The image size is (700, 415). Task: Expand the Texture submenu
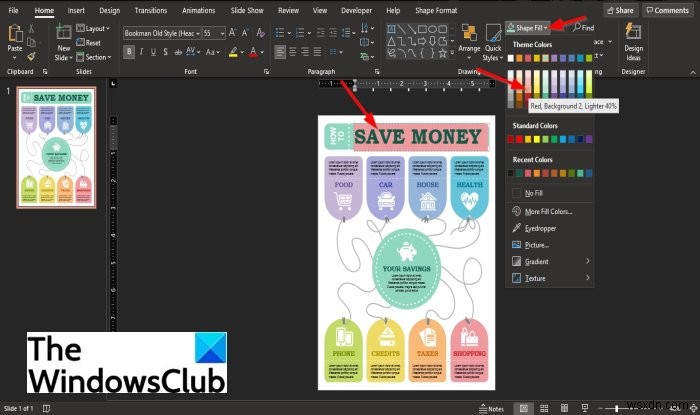550,278
